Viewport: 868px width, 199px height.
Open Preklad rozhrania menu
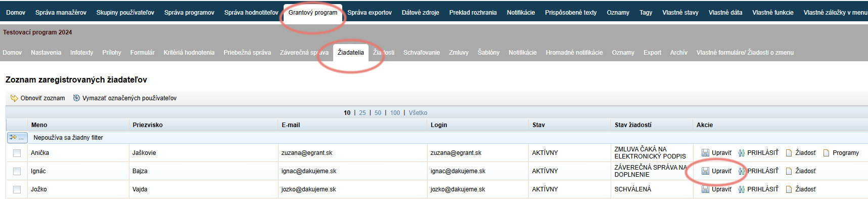(x=473, y=13)
